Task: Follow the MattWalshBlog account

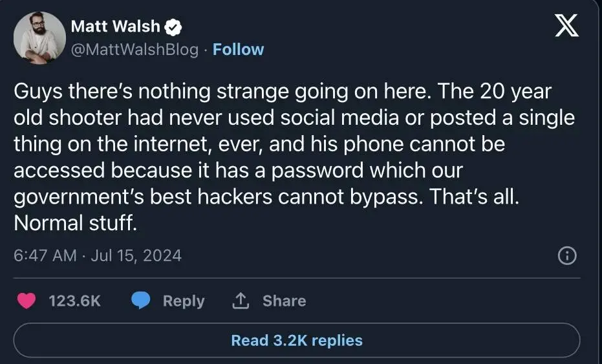Action: point(238,50)
